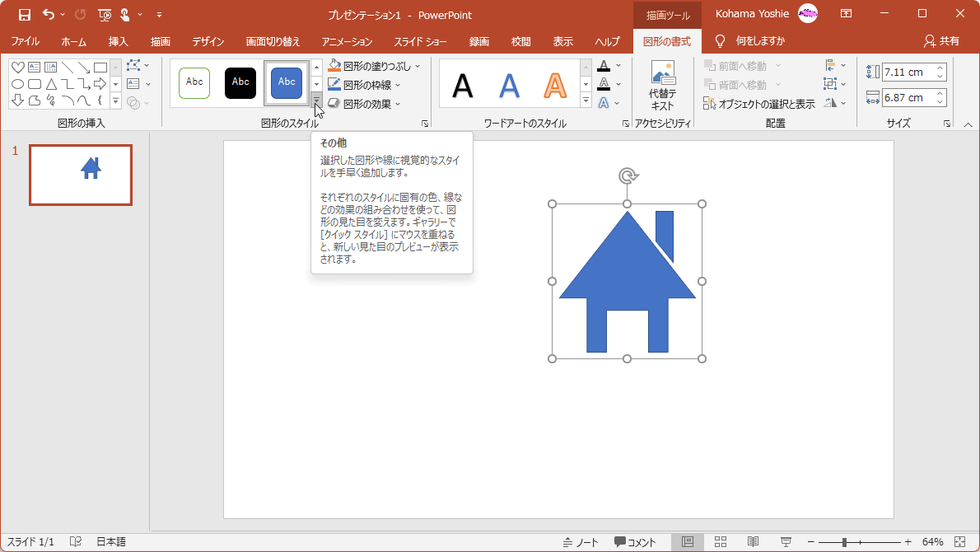Click the 何をしますか search box
The width and height of the screenshot is (980, 552).
tap(760, 41)
